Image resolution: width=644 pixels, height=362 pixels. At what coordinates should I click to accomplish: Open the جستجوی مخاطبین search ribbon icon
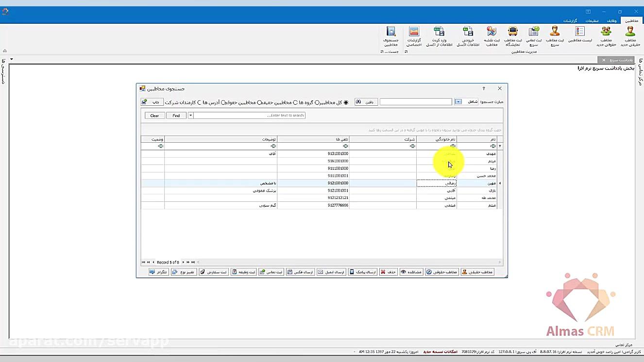point(390,36)
